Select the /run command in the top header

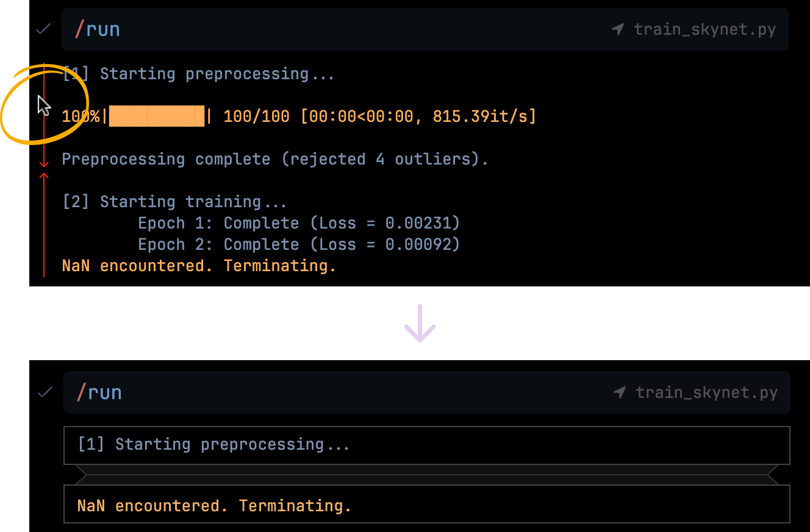click(97, 29)
